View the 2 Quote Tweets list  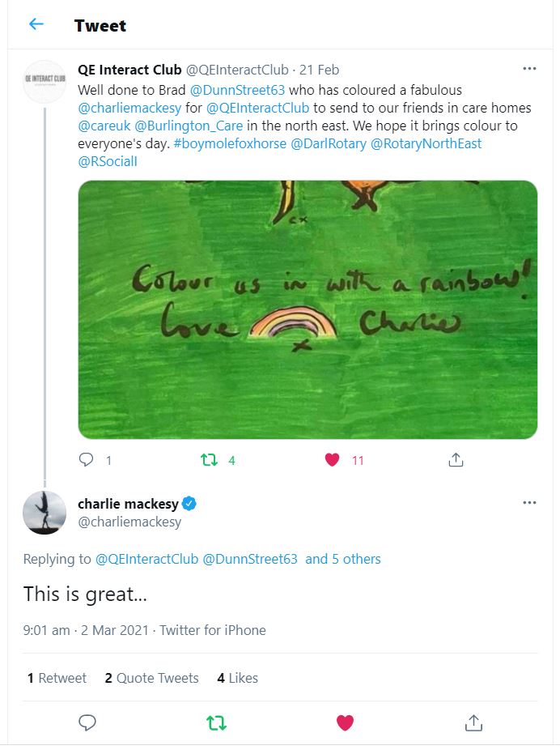tap(151, 678)
